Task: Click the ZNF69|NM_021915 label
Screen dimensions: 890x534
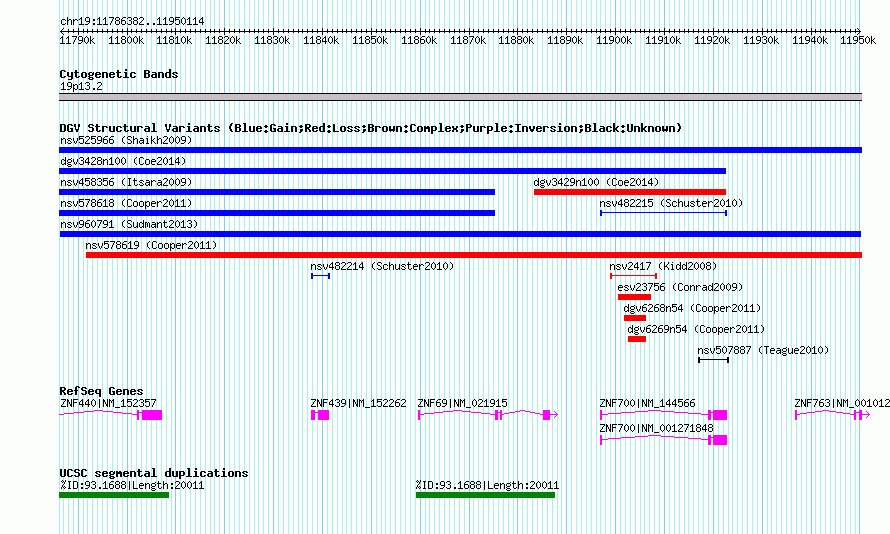Action: tap(463, 403)
